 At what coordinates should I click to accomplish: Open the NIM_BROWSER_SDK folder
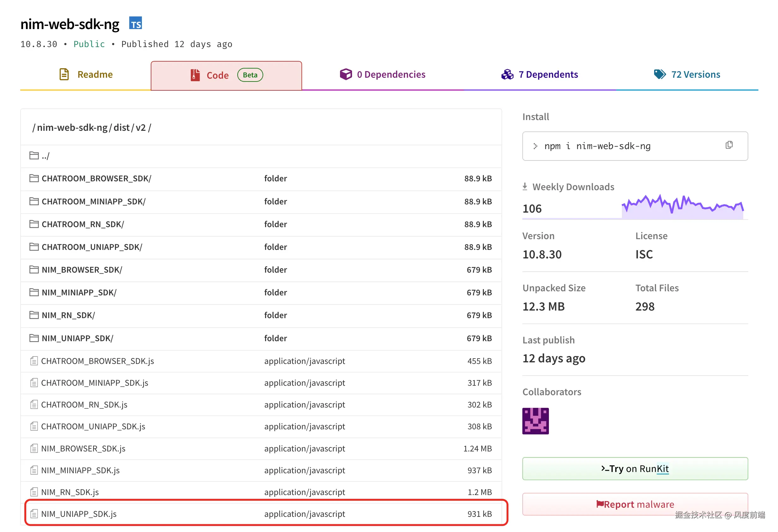(82, 270)
